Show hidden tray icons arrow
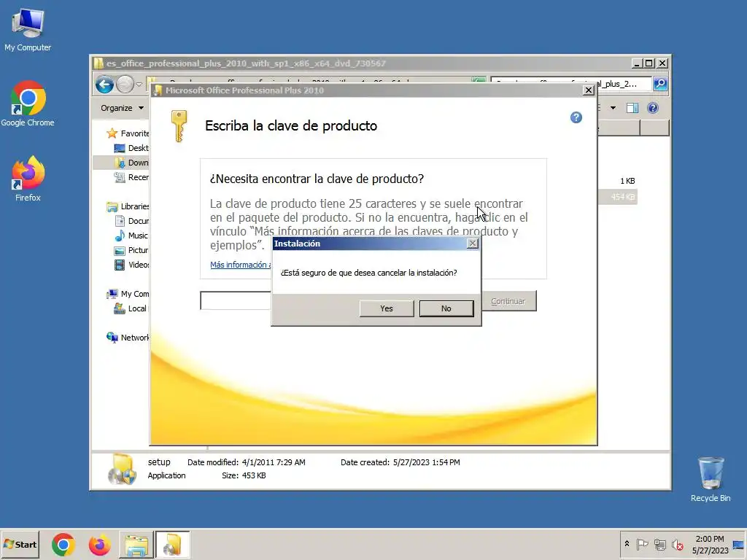 (x=627, y=544)
